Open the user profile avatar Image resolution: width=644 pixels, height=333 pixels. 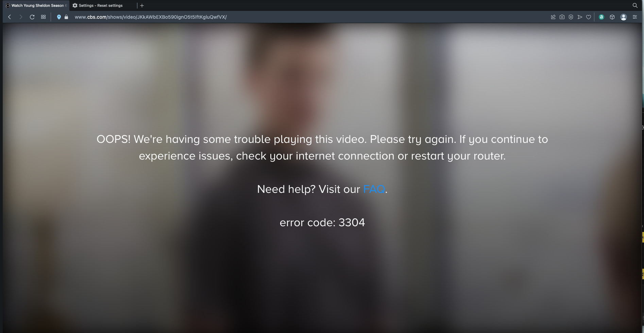point(624,17)
